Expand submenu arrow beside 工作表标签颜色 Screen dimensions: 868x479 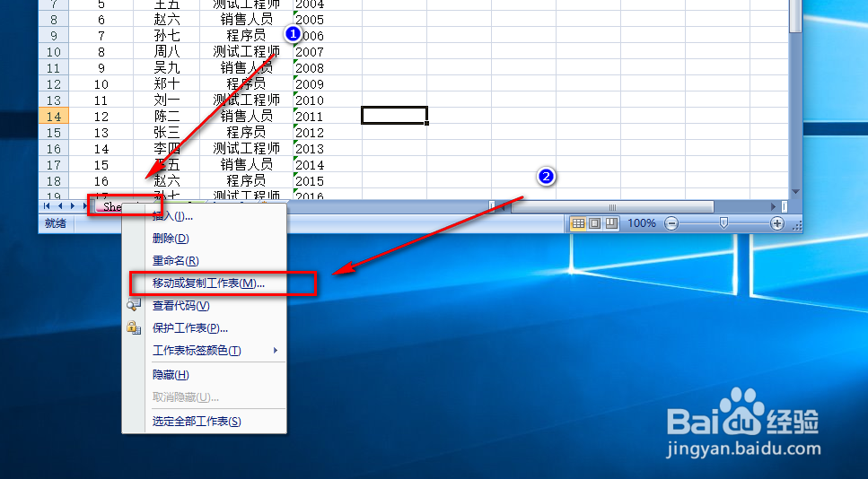click(276, 350)
